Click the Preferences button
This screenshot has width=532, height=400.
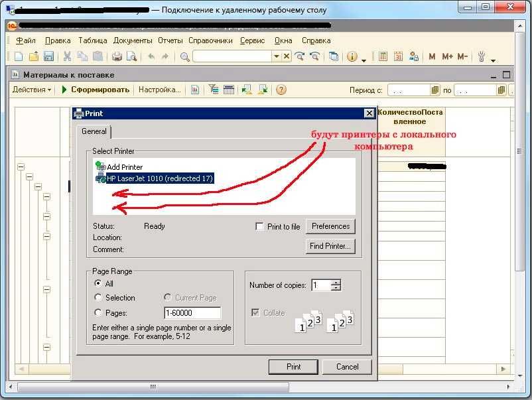[330, 226]
